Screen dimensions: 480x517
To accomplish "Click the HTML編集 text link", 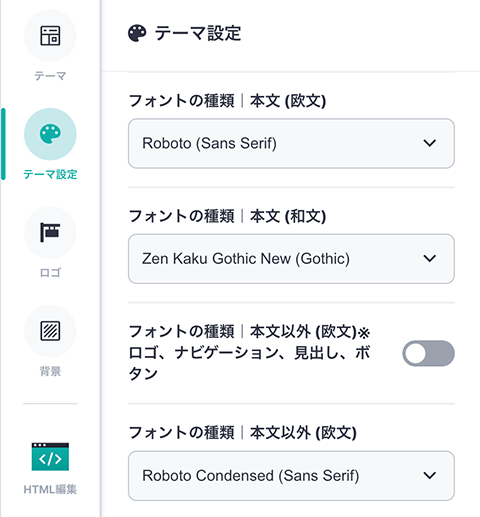I will (x=50, y=489).
